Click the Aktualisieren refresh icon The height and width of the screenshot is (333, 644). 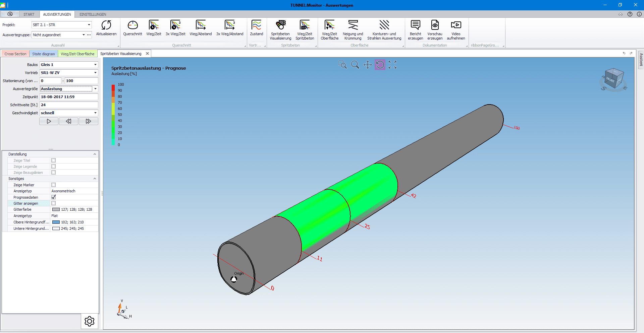pos(106,25)
